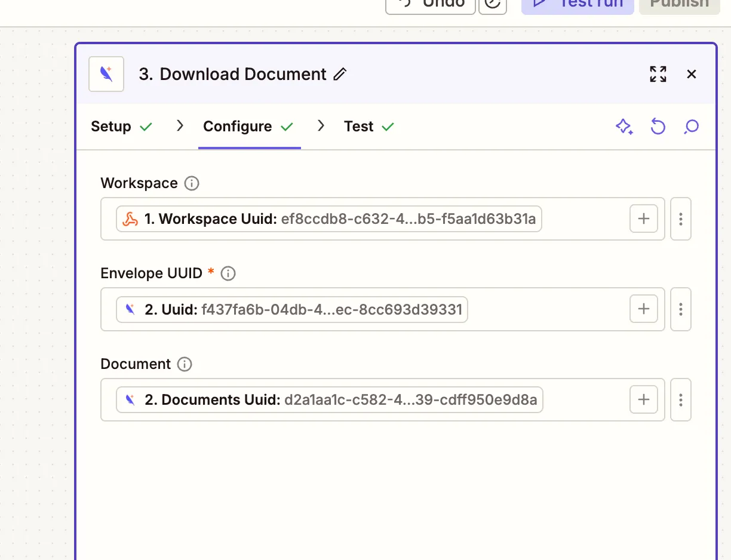
Task: Open the field search magnifier icon
Action: [x=691, y=127]
